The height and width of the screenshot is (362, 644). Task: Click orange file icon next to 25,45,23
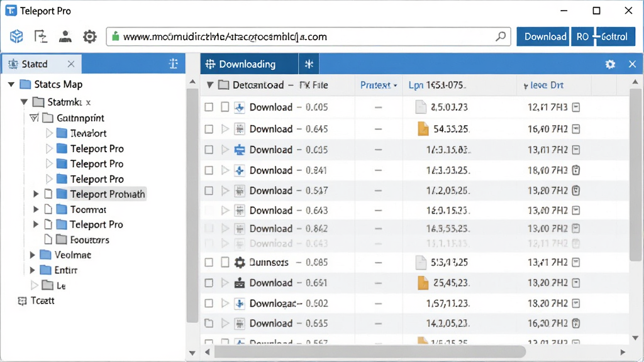click(423, 283)
